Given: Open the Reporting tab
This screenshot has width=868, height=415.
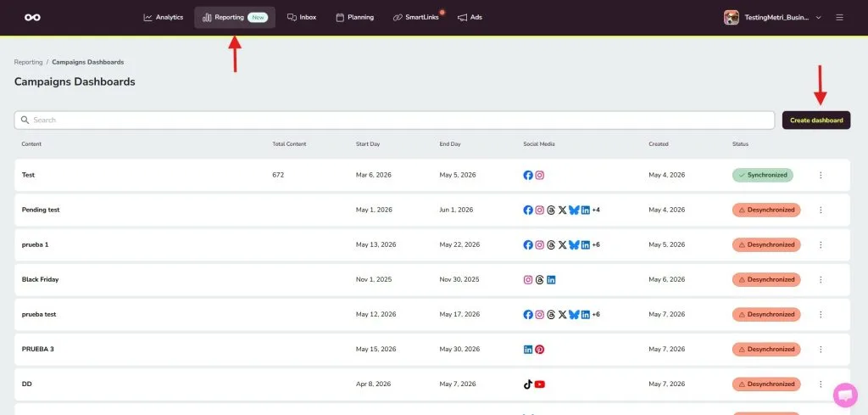Looking at the screenshot, I should click(235, 17).
